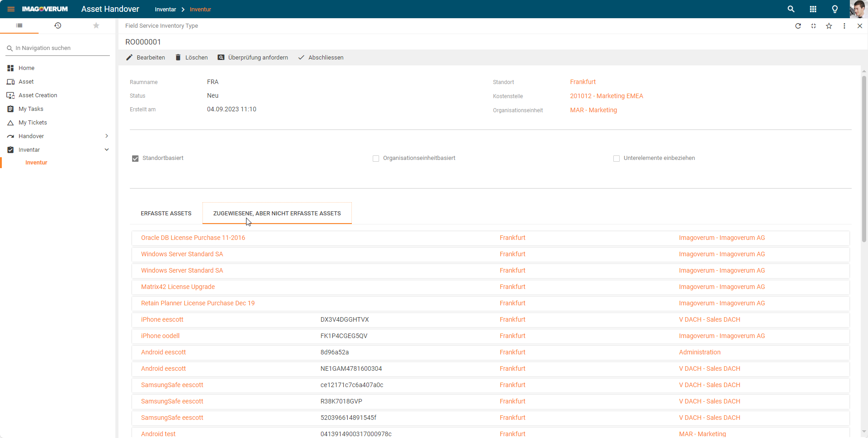The image size is (868, 438).
Task: Click the My Tasks clipboard icon
Action: [10, 109]
